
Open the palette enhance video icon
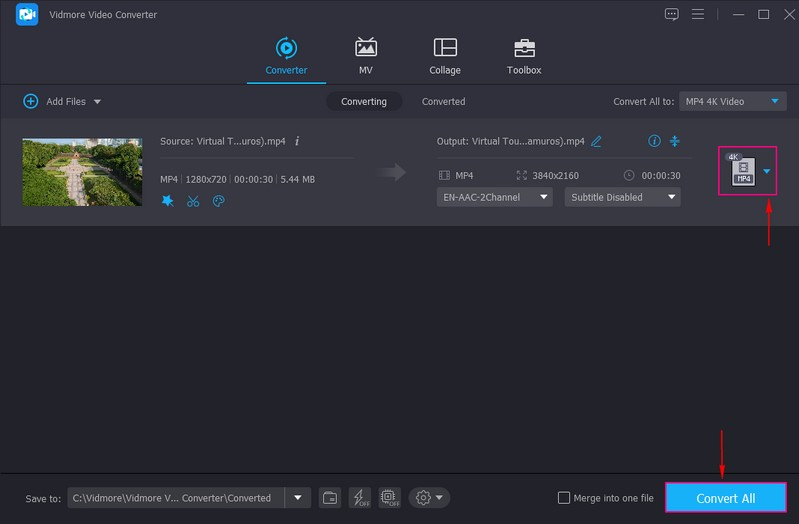point(218,201)
